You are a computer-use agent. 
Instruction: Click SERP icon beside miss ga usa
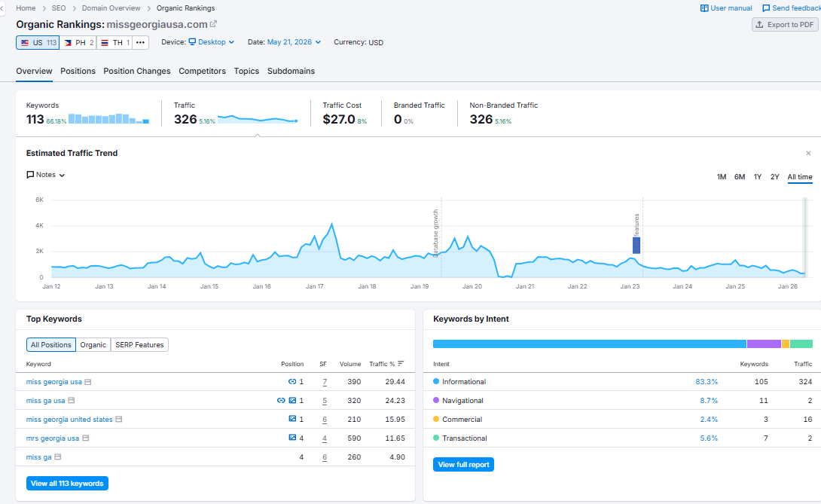click(72, 401)
